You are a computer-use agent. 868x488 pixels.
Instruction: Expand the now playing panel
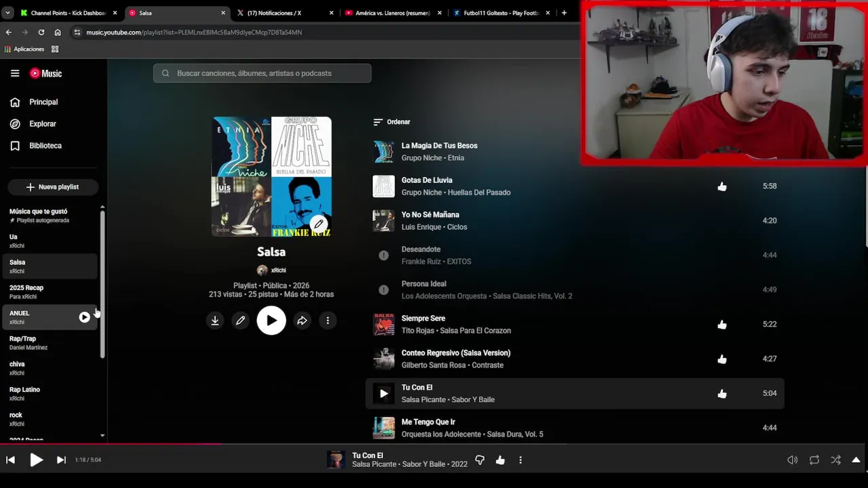click(x=856, y=460)
